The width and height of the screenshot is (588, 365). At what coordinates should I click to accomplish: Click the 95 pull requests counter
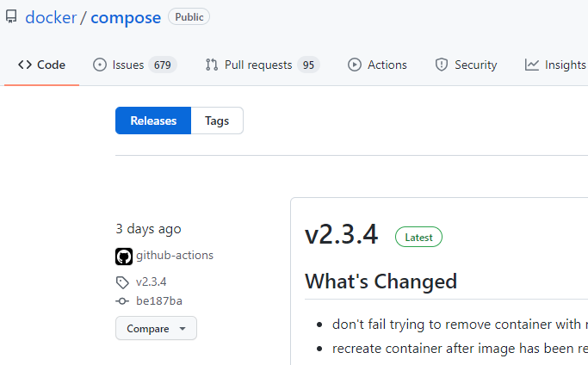308,65
